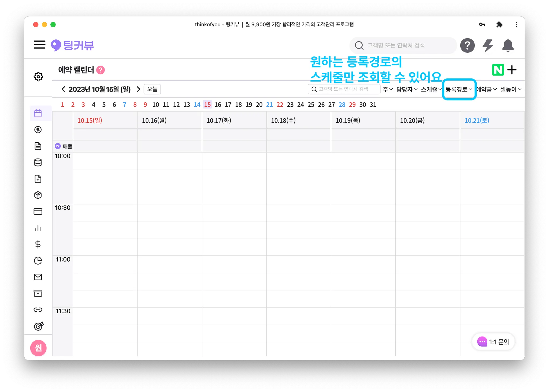This screenshot has width=549, height=392.
Task: Open the 주 view dropdown
Action: [388, 89]
